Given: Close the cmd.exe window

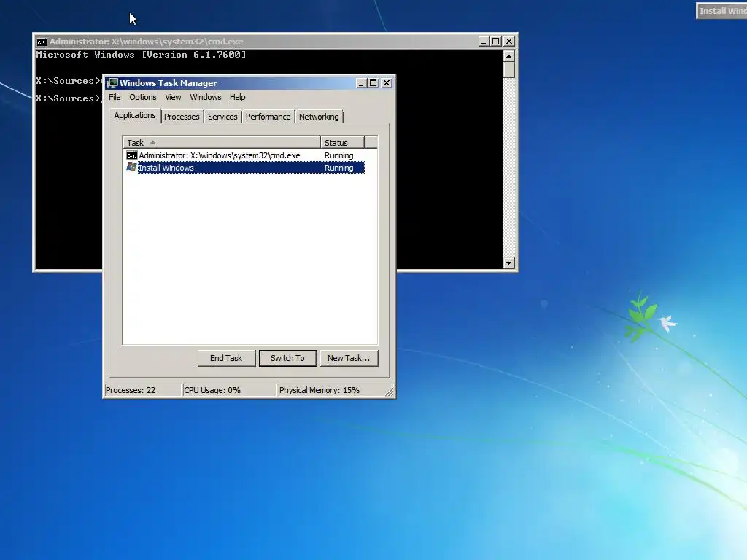Looking at the screenshot, I should point(509,42).
